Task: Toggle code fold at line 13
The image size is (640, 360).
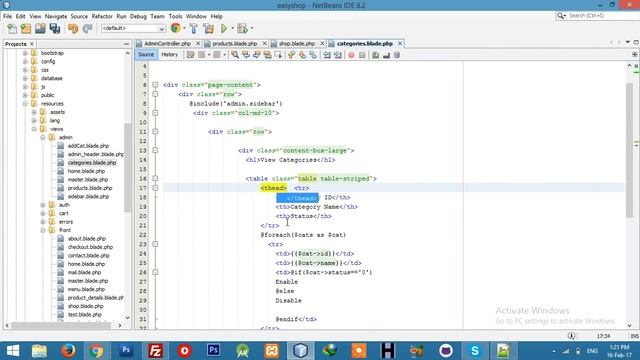Action: pos(155,151)
